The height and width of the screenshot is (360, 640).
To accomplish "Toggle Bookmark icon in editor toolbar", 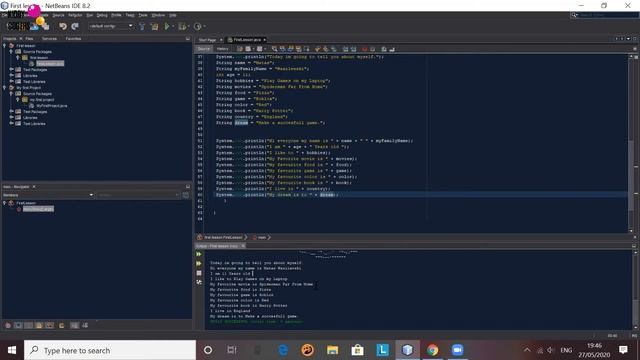I will (x=334, y=49).
